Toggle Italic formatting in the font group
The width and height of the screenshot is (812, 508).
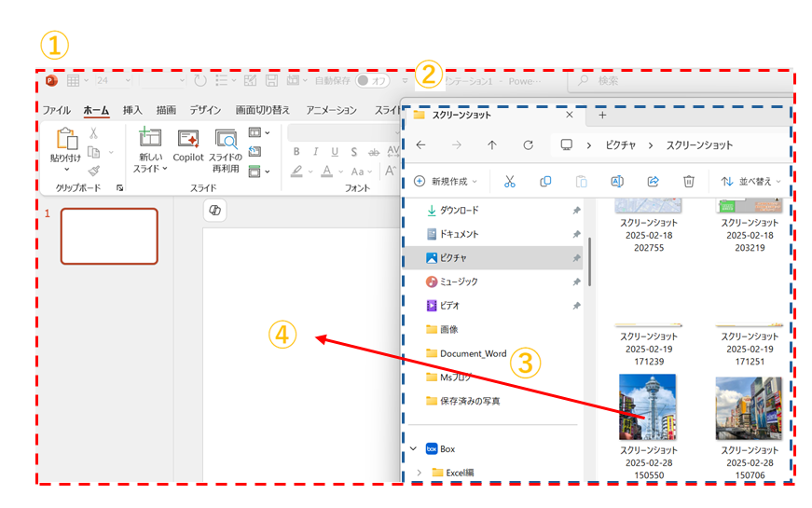(316, 152)
